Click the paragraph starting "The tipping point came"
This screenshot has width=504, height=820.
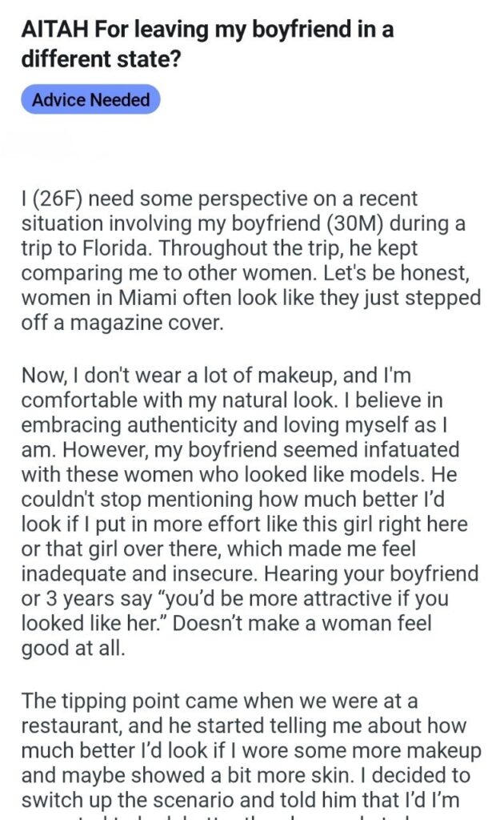tap(250, 753)
